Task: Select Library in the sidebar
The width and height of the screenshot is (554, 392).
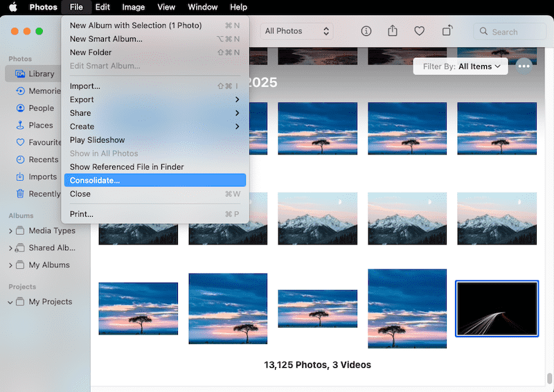Action: click(42, 74)
